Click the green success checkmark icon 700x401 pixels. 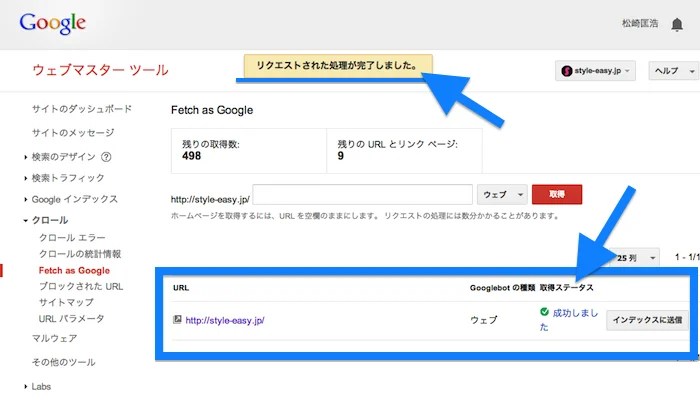544,312
